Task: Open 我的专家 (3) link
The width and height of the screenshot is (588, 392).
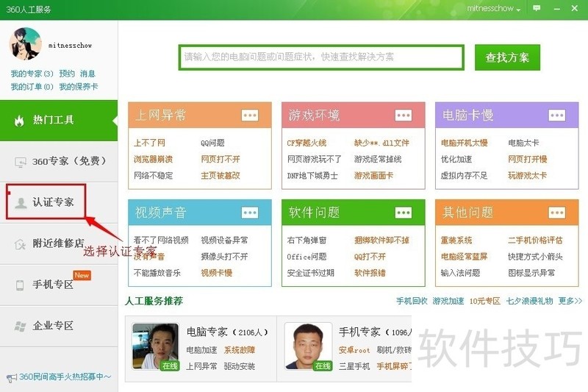Action: pyautogui.click(x=32, y=74)
